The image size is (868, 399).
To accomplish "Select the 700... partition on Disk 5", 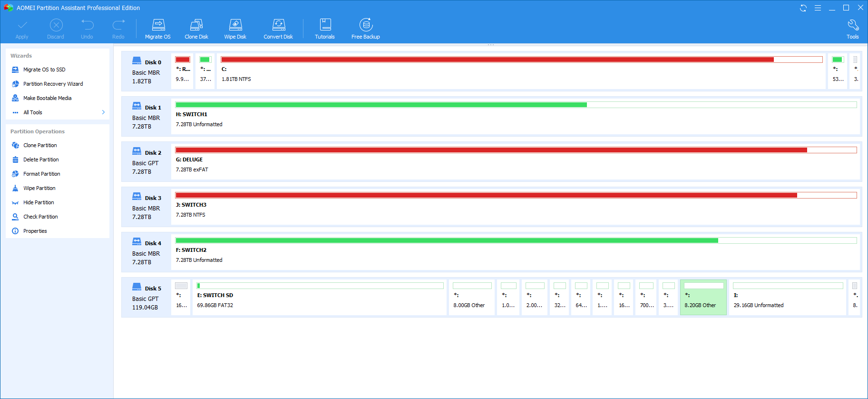I will pos(646,297).
